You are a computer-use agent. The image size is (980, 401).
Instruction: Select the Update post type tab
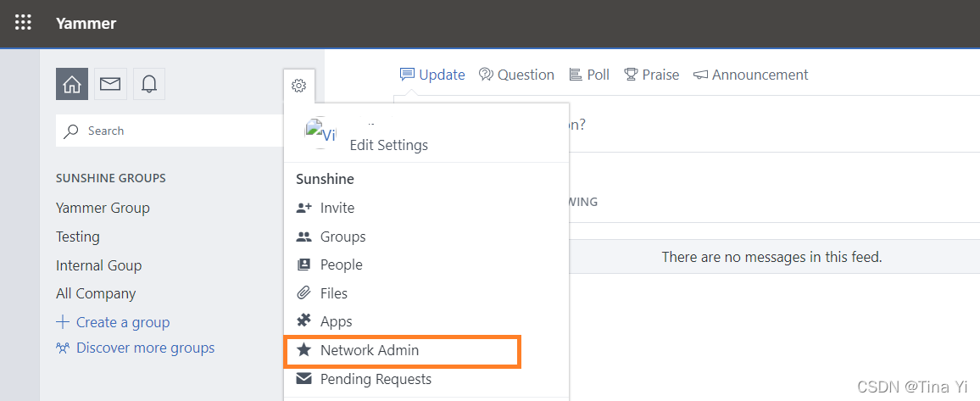[432, 75]
